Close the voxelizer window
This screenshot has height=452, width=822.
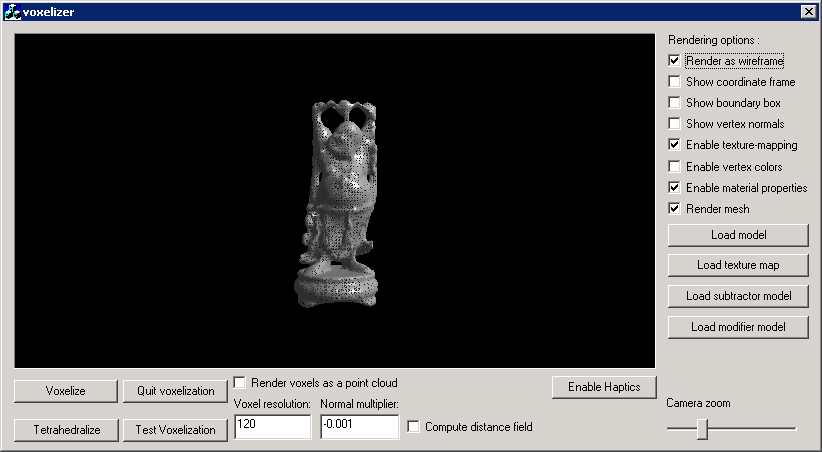click(x=808, y=11)
